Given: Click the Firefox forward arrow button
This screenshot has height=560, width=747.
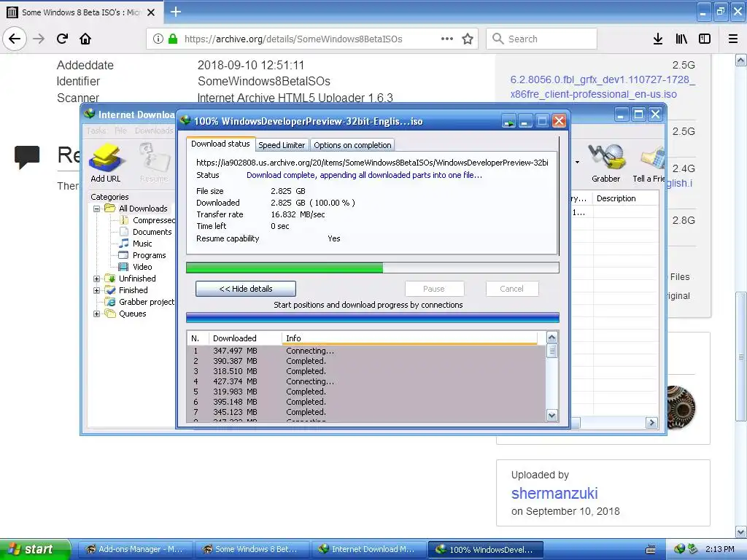Looking at the screenshot, I should (x=39, y=39).
